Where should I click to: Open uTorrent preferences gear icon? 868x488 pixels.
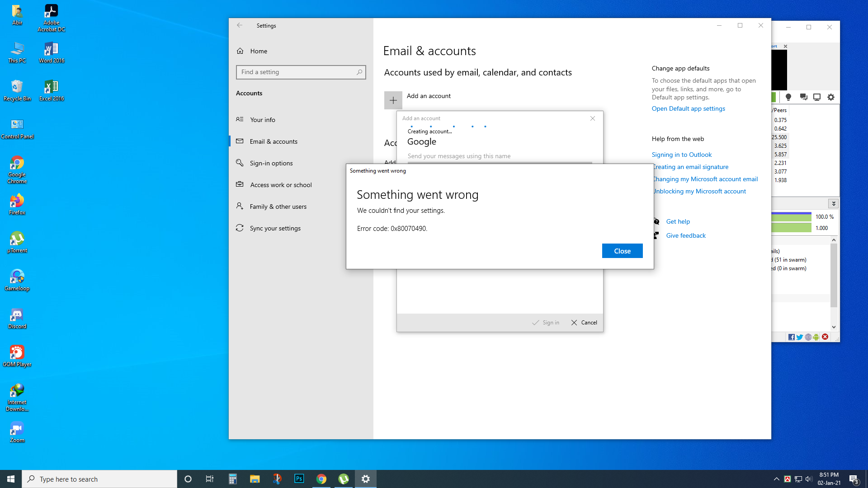coord(831,97)
